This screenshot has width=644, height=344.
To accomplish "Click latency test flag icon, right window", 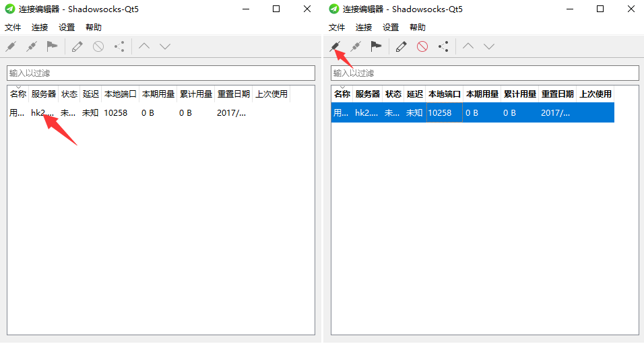I will coord(376,46).
